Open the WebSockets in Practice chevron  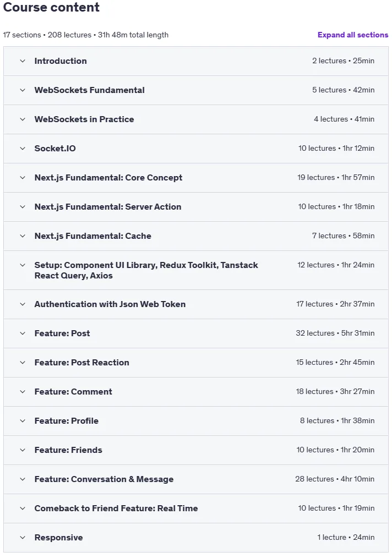(x=23, y=119)
